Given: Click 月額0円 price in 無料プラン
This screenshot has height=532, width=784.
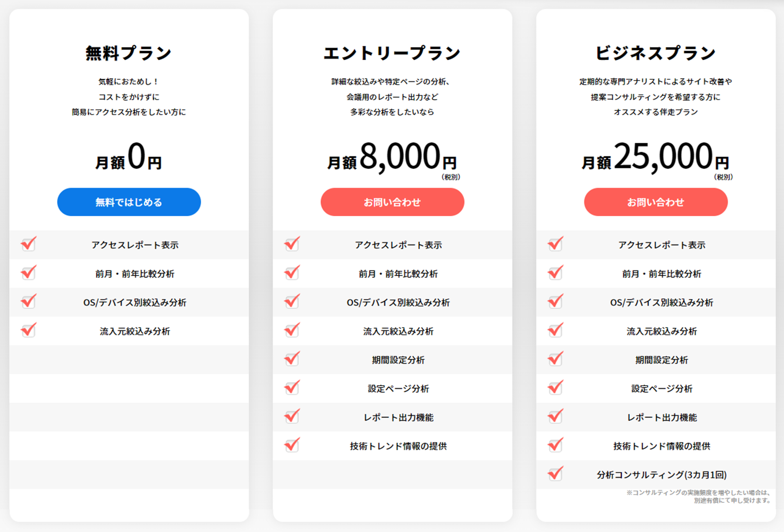Looking at the screenshot, I should point(129,157).
